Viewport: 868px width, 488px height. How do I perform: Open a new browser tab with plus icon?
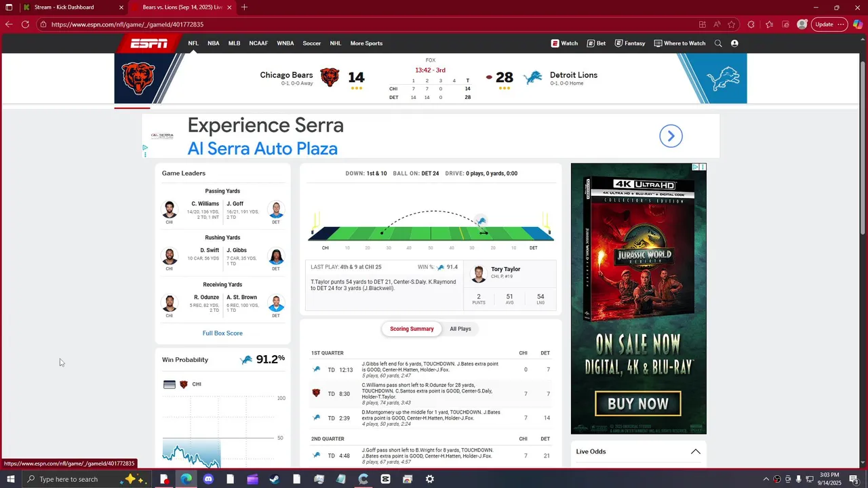[244, 7]
